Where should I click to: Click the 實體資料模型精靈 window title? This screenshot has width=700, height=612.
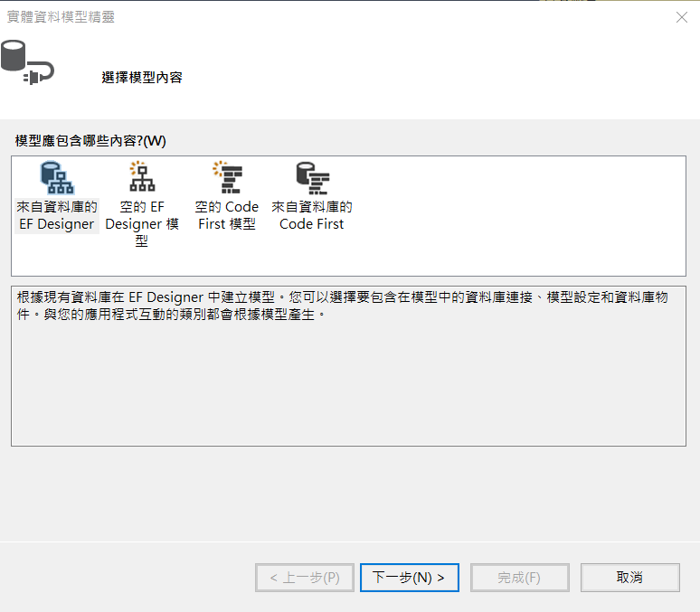61,17
